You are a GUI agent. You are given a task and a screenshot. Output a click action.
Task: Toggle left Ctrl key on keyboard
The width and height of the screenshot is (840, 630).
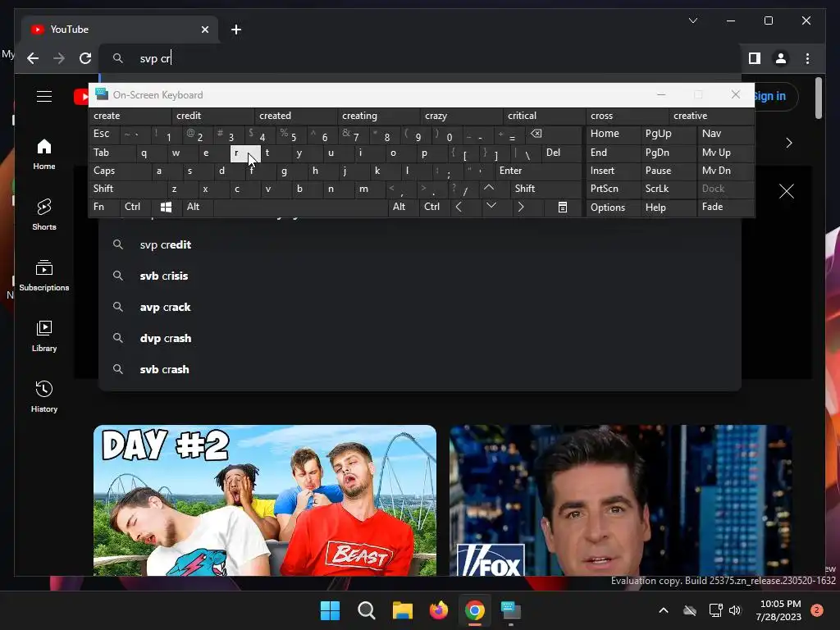coord(136,207)
